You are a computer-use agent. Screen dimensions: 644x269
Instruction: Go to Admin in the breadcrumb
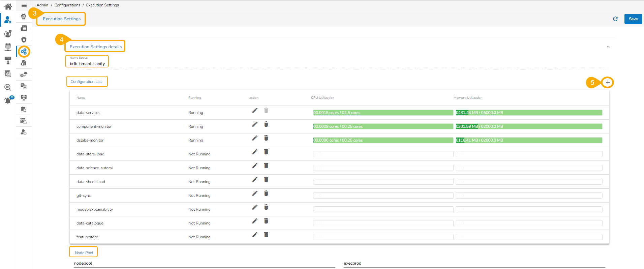click(x=42, y=5)
